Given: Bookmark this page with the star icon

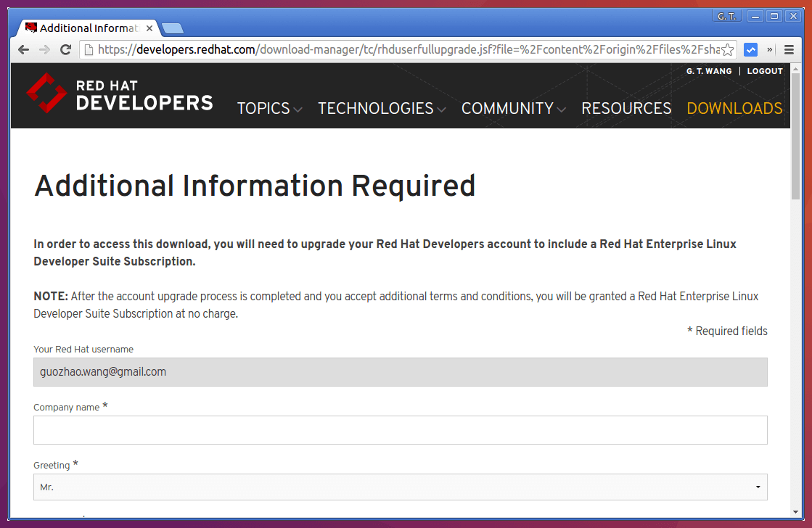Looking at the screenshot, I should coord(728,50).
